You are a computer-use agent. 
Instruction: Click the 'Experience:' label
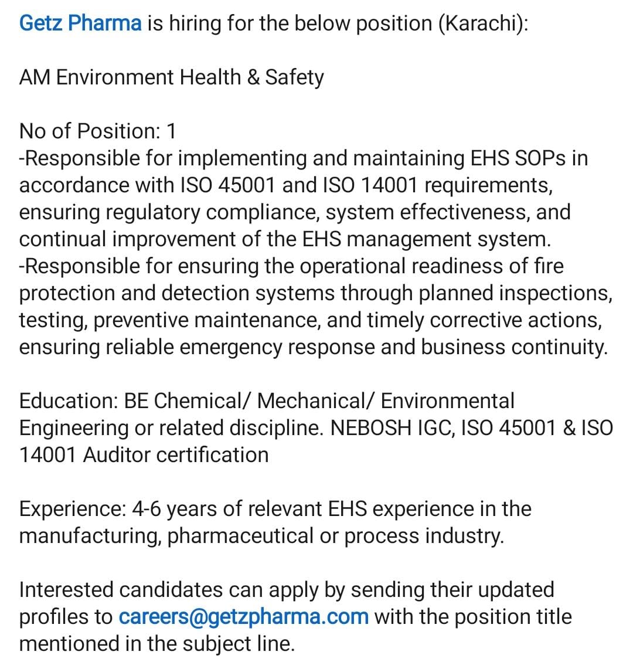(x=73, y=510)
